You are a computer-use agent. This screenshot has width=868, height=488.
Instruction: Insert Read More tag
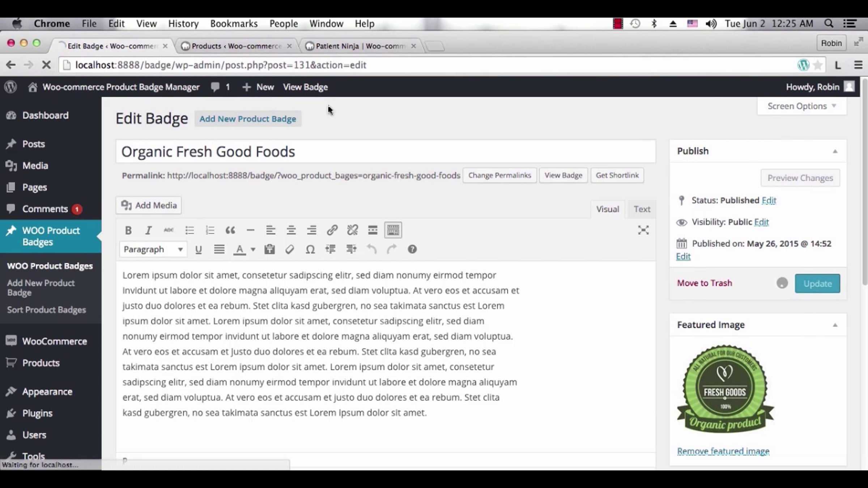point(373,230)
